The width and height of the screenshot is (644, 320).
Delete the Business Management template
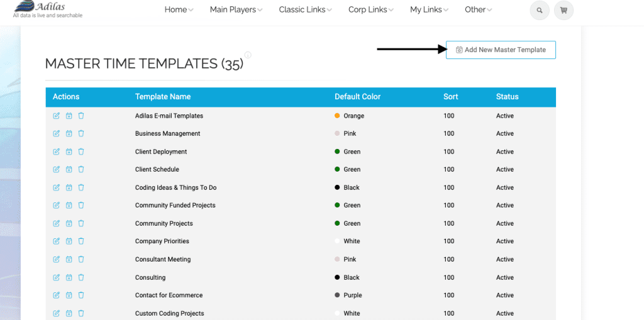pos(81,133)
